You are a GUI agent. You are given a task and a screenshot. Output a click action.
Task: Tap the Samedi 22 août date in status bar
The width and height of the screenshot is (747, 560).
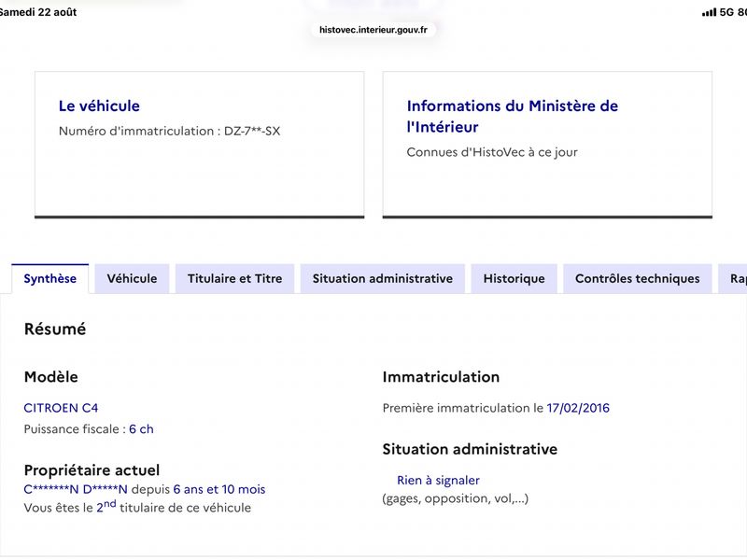click(37, 12)
